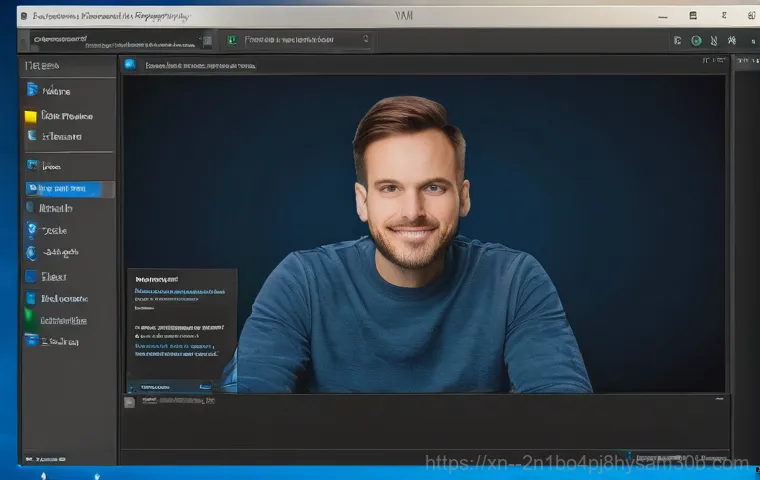Select the highlighted blue item in the sidebar
Image resolution: width=760 pixels, height=480 pixels.
tap(68, 188)
